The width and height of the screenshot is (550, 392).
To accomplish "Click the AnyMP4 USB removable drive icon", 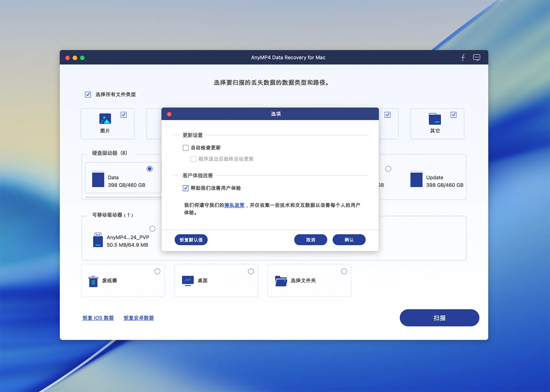I will tap(98, 240).
